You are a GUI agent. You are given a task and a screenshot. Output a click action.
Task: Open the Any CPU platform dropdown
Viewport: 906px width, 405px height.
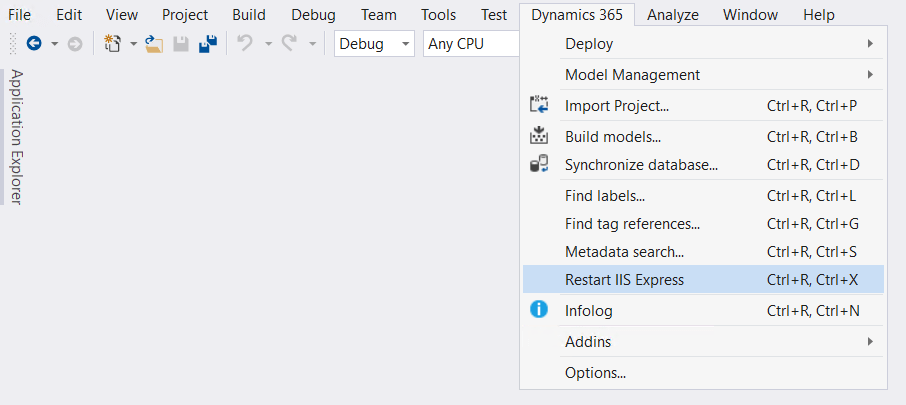point(470,44)
